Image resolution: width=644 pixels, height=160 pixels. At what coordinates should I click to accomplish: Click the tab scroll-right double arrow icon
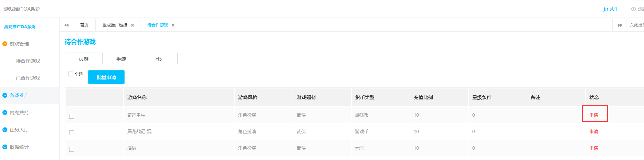[x=620, y=25]
